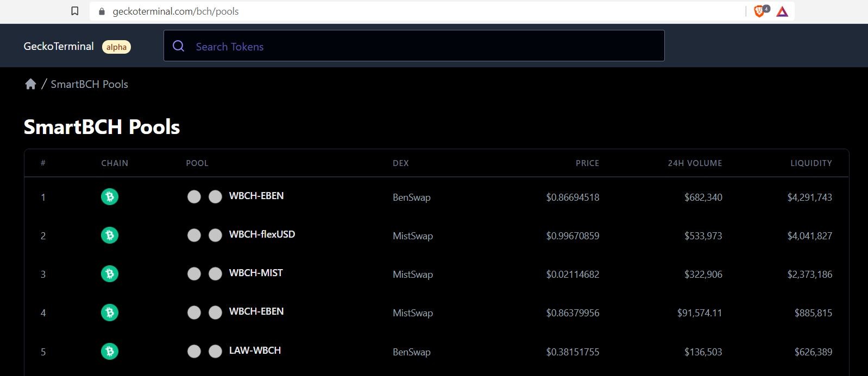Click the 24H volume $533,973
The image size is (868, 376).
click(703, 236)
